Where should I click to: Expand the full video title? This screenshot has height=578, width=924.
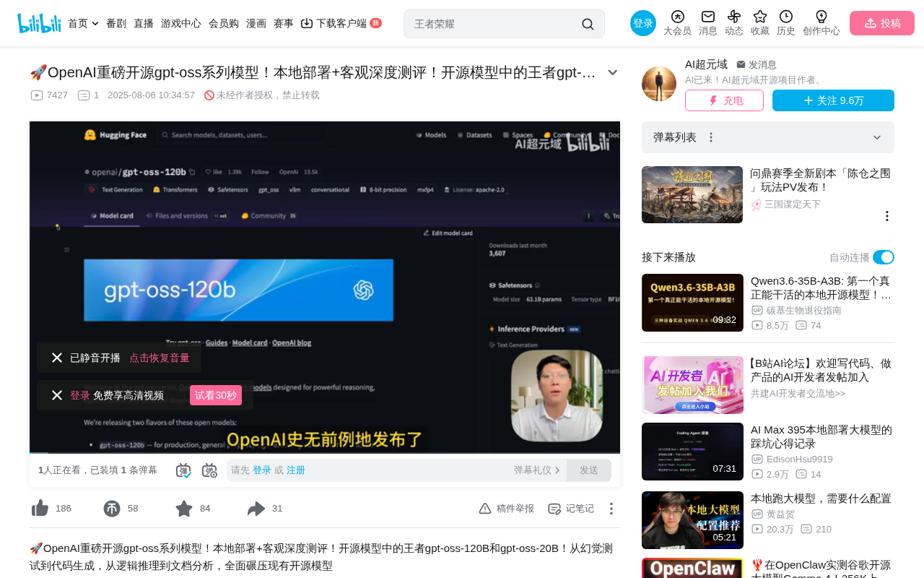(x=613, y=72)
